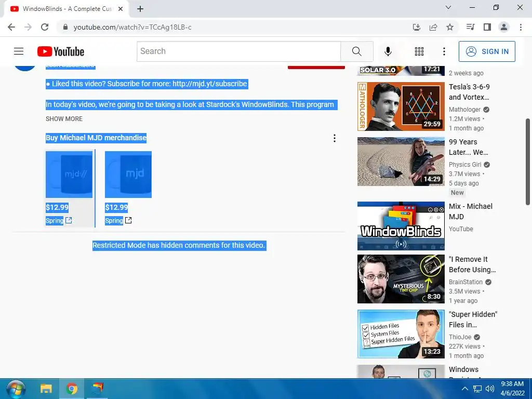
Task: Click the Restricted Mode hidden comments text
Action: pos(179,245)
